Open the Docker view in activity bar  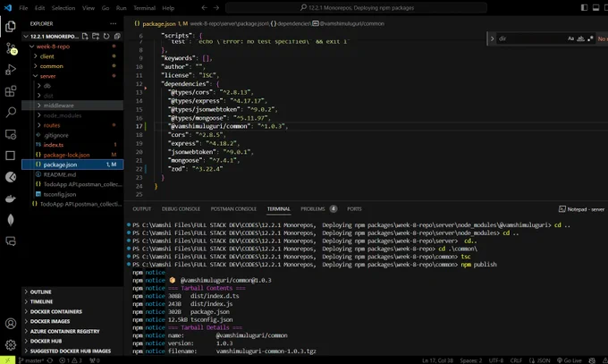[11, 199]
